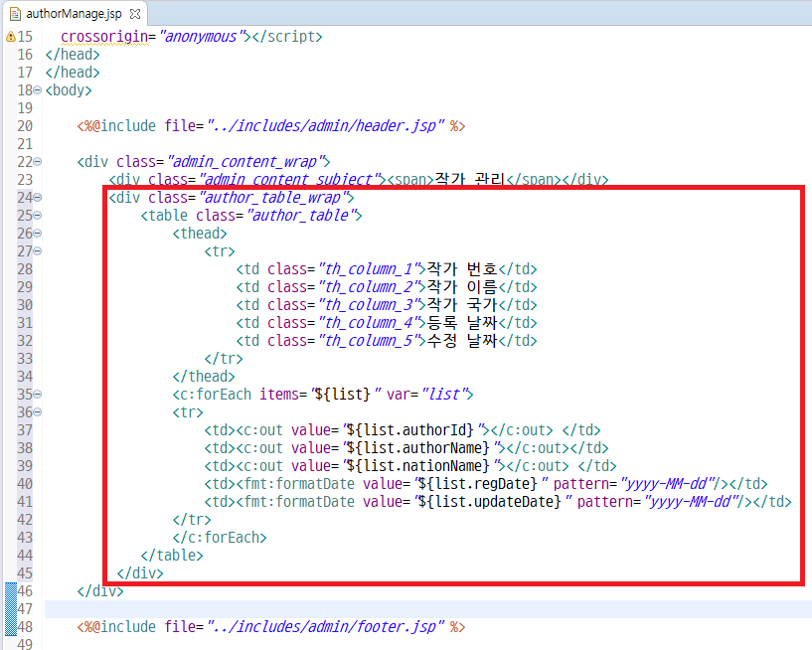Screen dimensions: 812x650
Task: Click the JSP file icon on tab
Action: pos(16,14)
